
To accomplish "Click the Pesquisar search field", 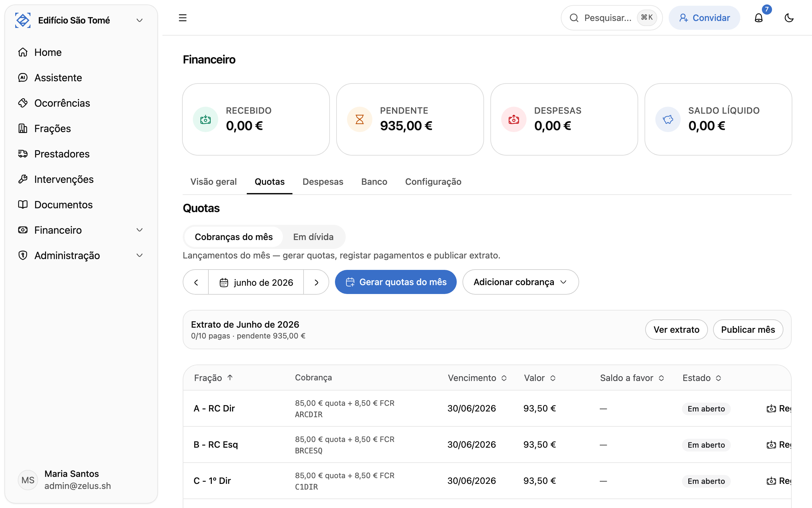I will pyautogui.click(x=611, y=18).
